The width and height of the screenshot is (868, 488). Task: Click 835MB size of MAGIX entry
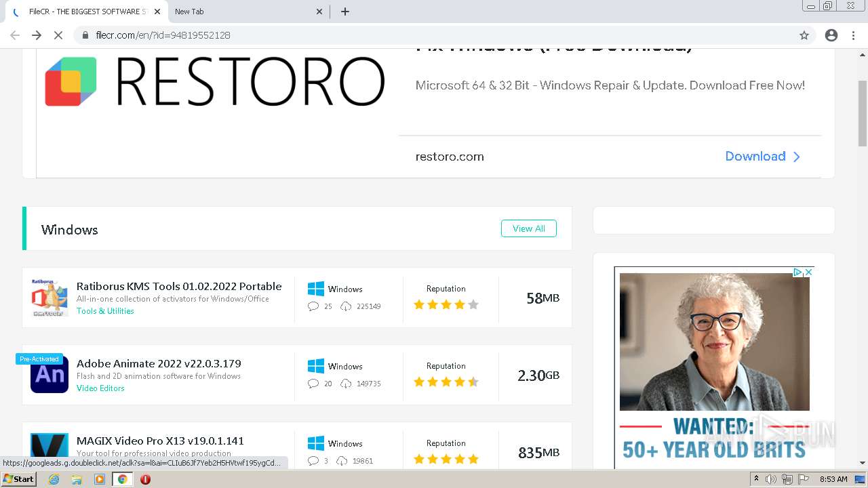538,453
